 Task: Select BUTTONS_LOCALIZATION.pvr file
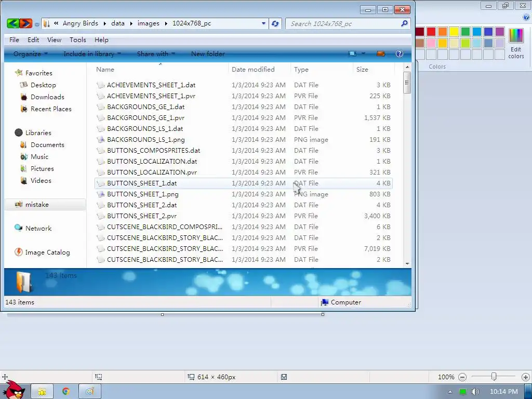tap(244, 172)
